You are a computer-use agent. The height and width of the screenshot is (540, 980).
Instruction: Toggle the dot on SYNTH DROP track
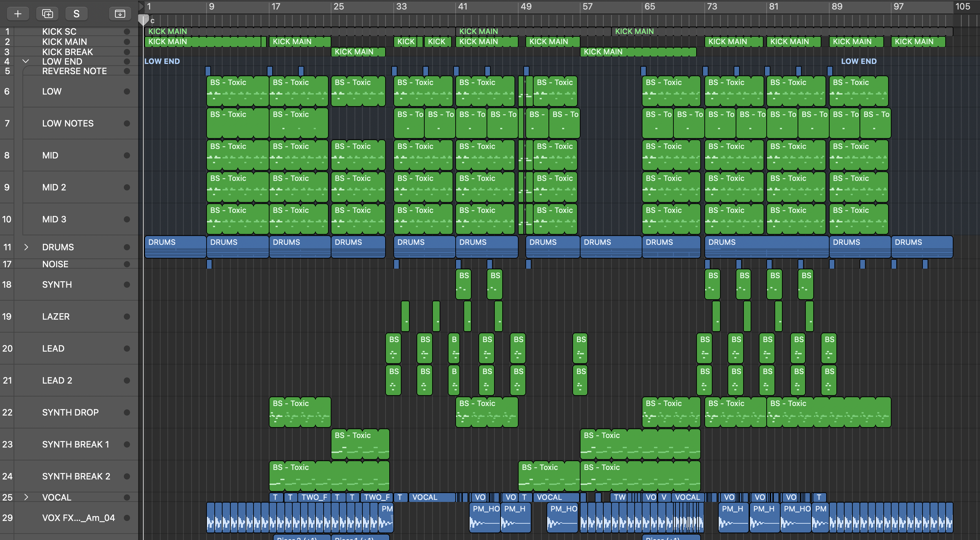tap(127, 412)
